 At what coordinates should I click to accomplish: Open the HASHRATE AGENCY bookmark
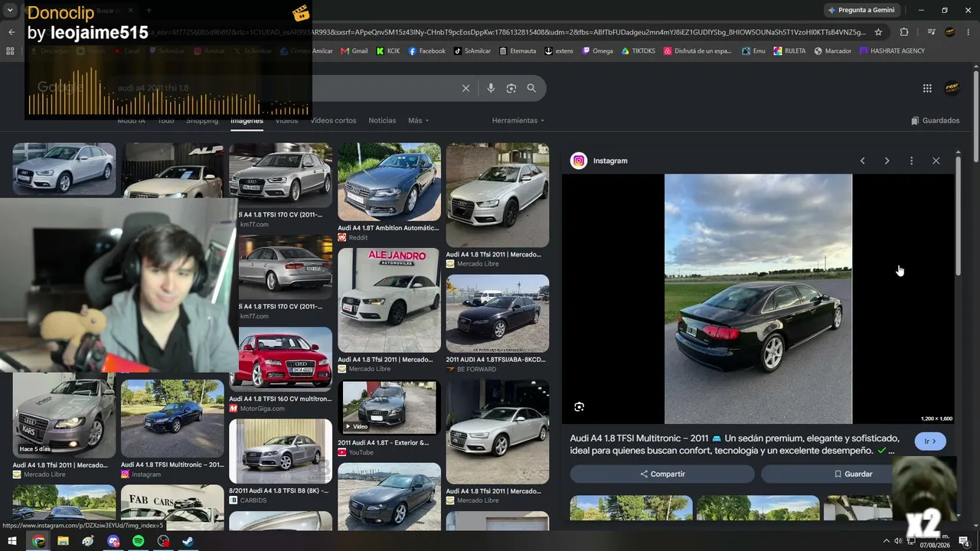click(x=892, y=51)
